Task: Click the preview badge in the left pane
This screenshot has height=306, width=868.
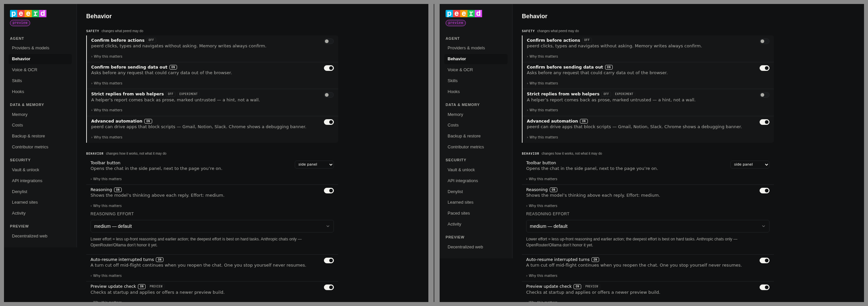Action: [20, 23]
